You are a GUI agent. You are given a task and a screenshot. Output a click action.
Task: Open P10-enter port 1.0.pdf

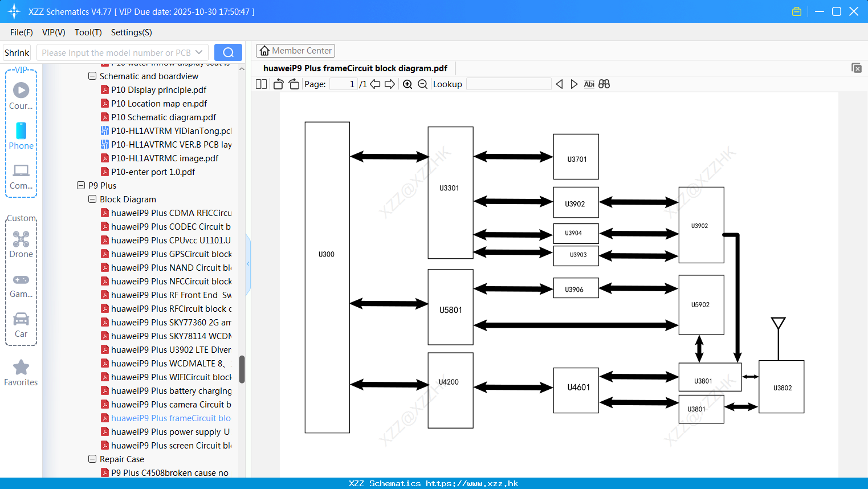153,172
